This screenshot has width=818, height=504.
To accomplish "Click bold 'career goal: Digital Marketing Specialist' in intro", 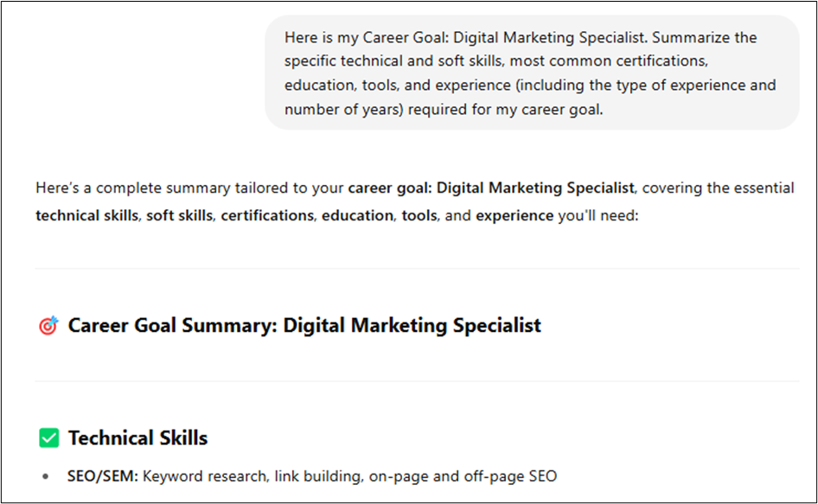I will click(x=491, y=188).
